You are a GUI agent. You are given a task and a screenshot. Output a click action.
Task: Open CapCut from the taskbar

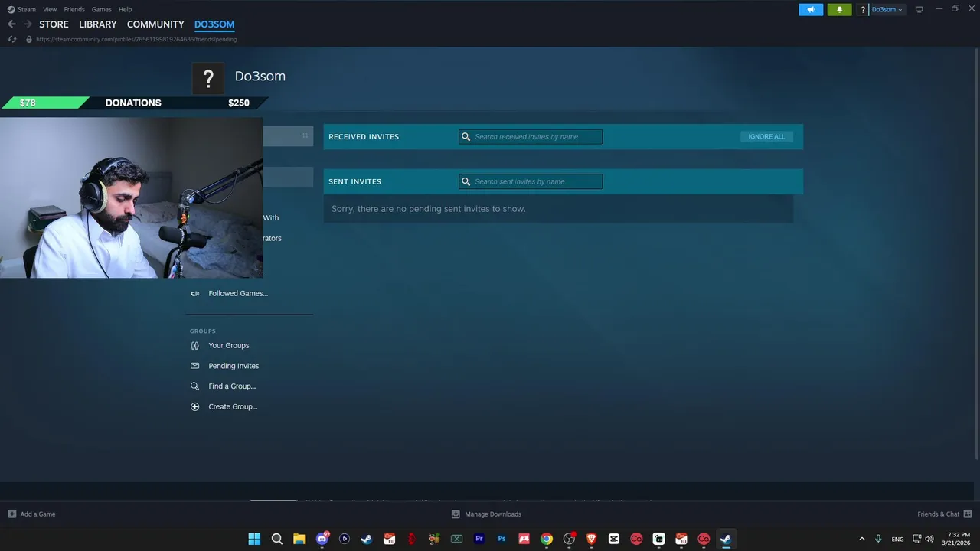coord(614,539)
